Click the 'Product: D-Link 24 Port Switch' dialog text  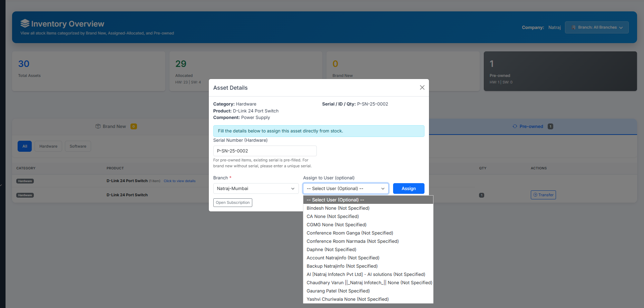pos(246,111)
